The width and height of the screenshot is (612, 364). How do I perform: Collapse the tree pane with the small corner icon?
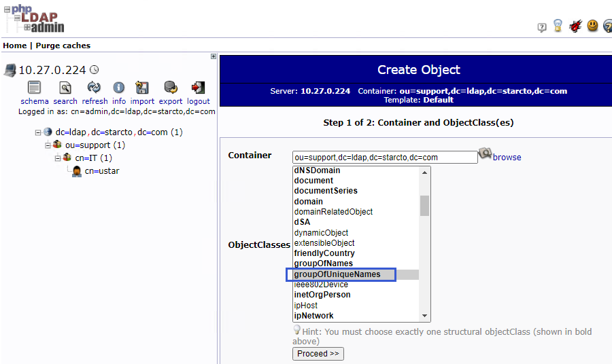pyautogui.click(x=214, y=56)
